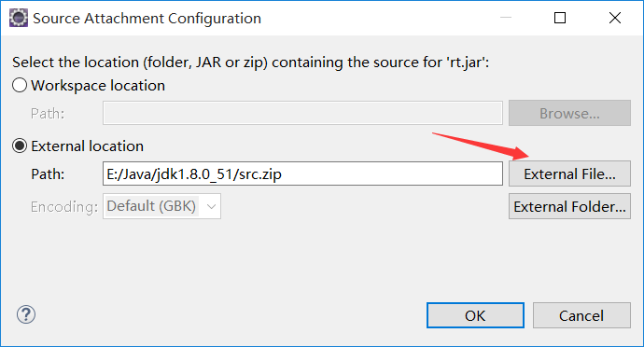The image size is (644, 347).
Task: Click the instruction text mentioning 'rt.jar'
Action: coord(250,62)
